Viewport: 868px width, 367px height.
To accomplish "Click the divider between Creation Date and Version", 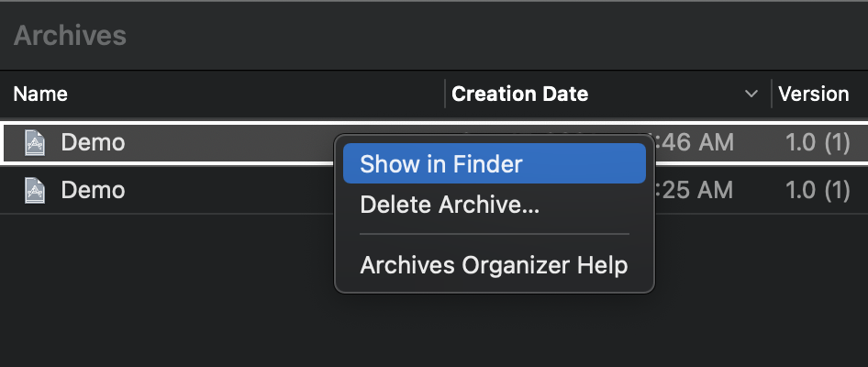I will click(x=771, y=94).
